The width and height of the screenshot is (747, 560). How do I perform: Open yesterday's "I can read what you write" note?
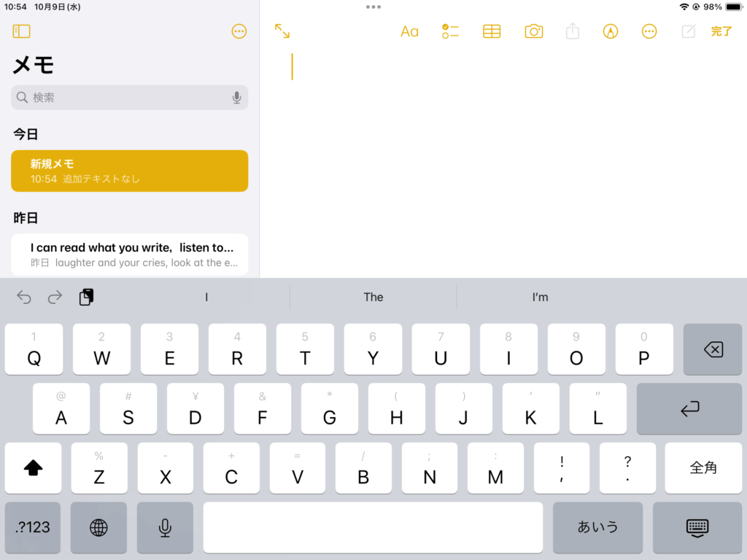[130, 254]
